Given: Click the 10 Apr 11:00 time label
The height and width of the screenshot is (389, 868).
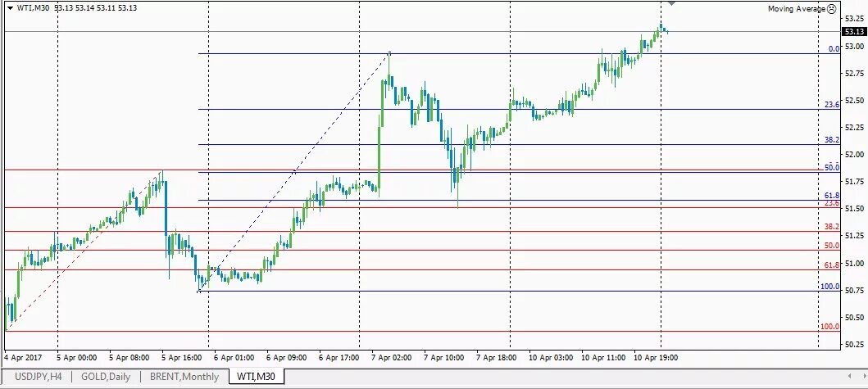Looking at the screenshot, I should 603,357.
